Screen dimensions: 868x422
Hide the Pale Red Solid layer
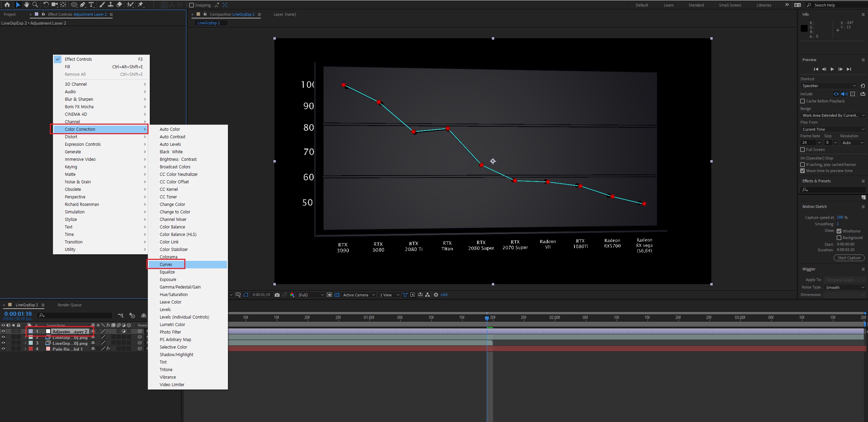point(3,349)
